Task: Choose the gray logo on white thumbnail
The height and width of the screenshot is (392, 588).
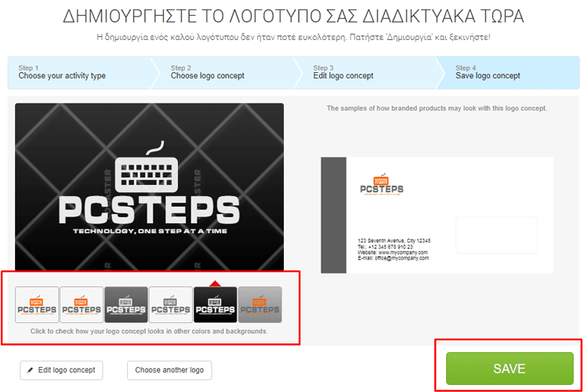Action: click(171, 305)
